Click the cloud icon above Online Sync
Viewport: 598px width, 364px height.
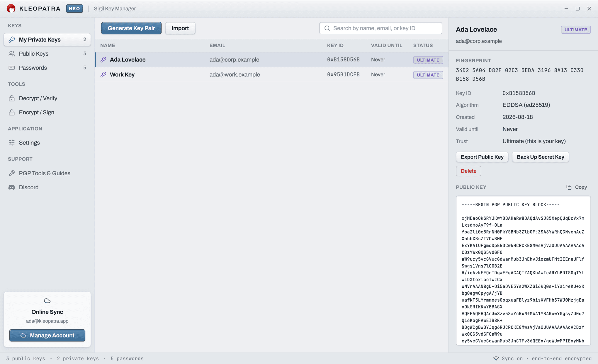tap(47, 301)
